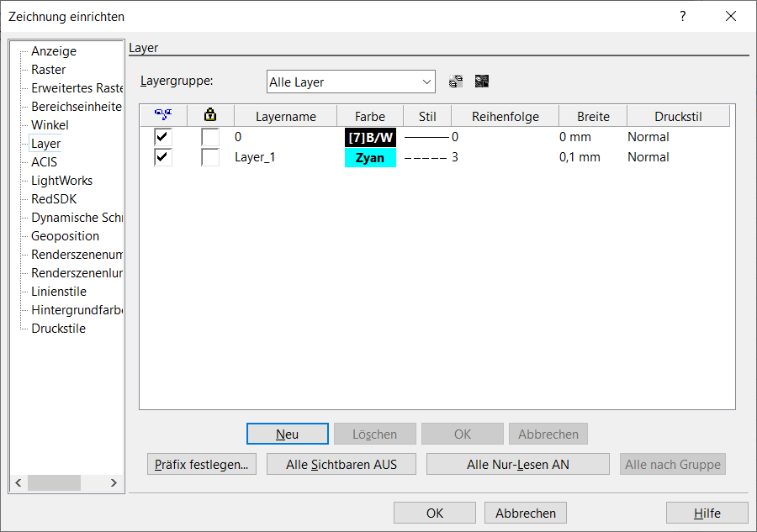Select Hintergrundfarbe in the tree

(x=77, y=310)
